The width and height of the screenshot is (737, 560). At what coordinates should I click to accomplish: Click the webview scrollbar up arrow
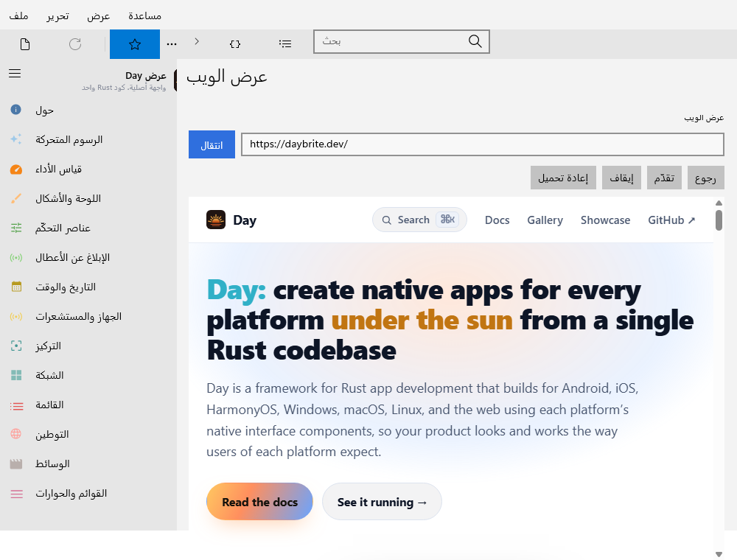pyautogui.click(x=719, y=203)
